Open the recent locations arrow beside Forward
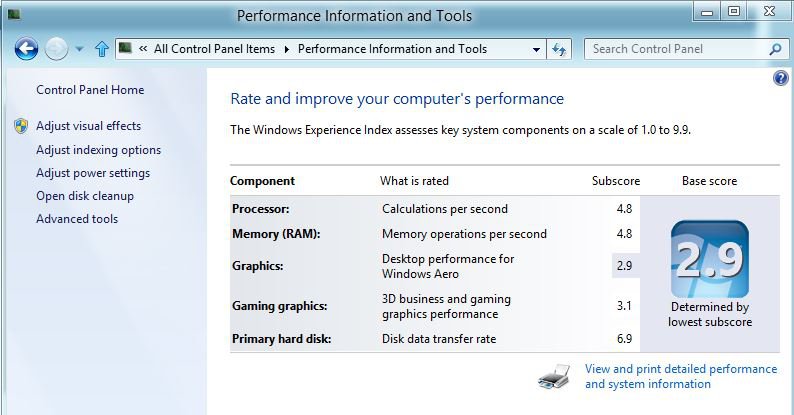The width and height of the screenshot is (794, 415). coord(79,49)
